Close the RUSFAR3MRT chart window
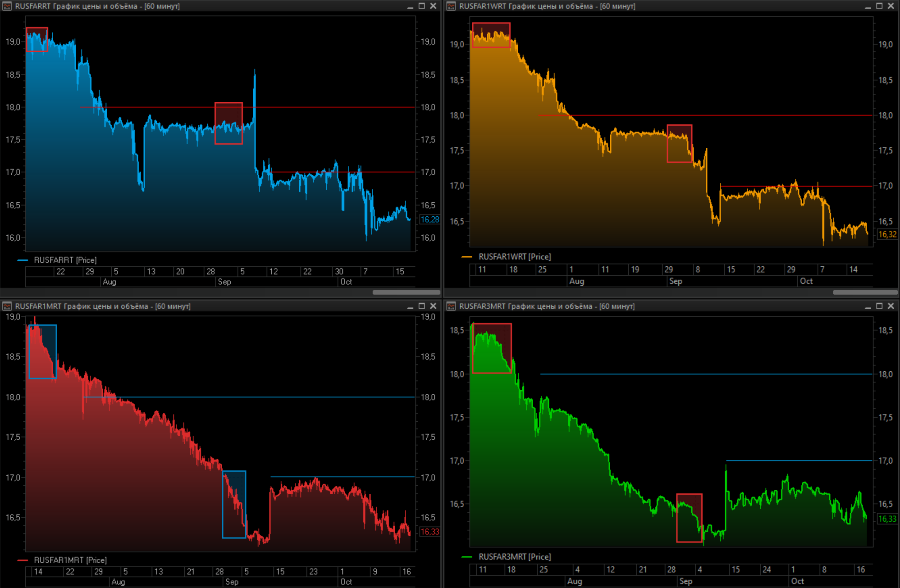The height and width of the screenshot is (588, 900). click(891, 306)
